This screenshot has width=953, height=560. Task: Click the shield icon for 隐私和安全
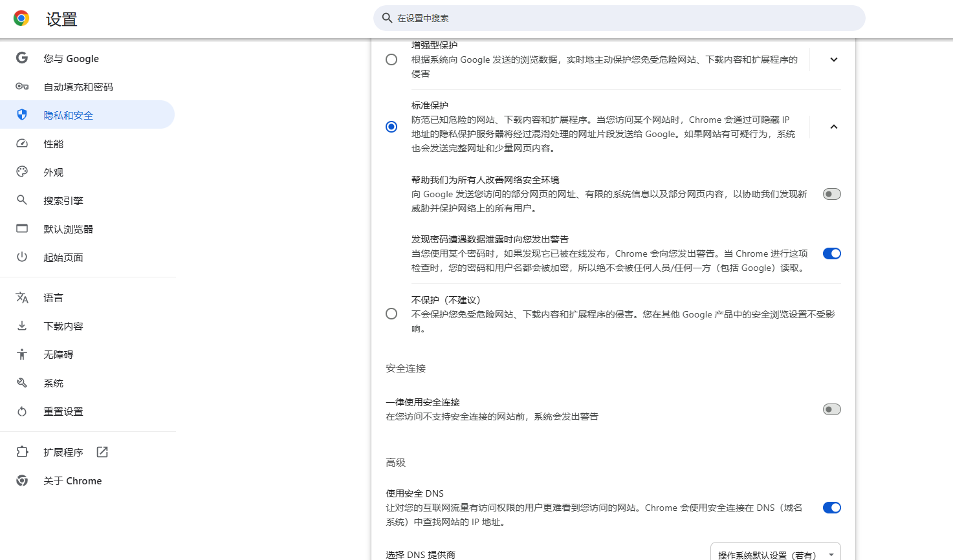pos(22,115)
